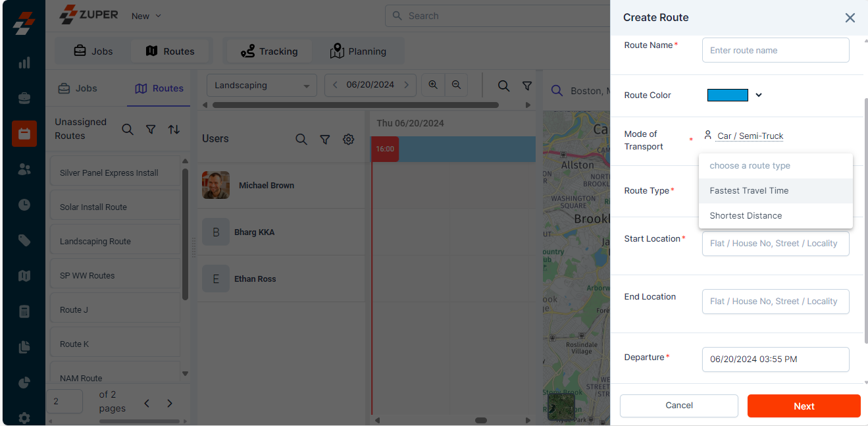Viewport: 868px width, 426px height.
Task: Search within the Users column
Action: (x=301, y=139)
